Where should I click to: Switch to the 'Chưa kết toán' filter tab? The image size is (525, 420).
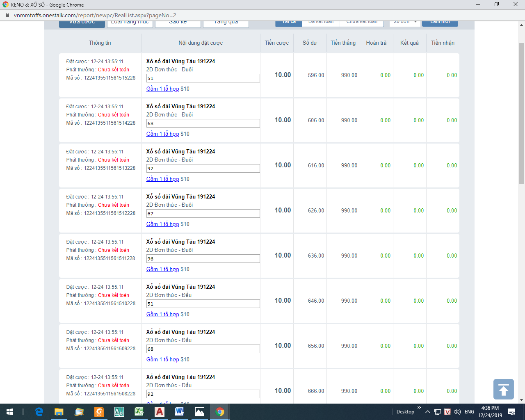(x=362, y=23)
